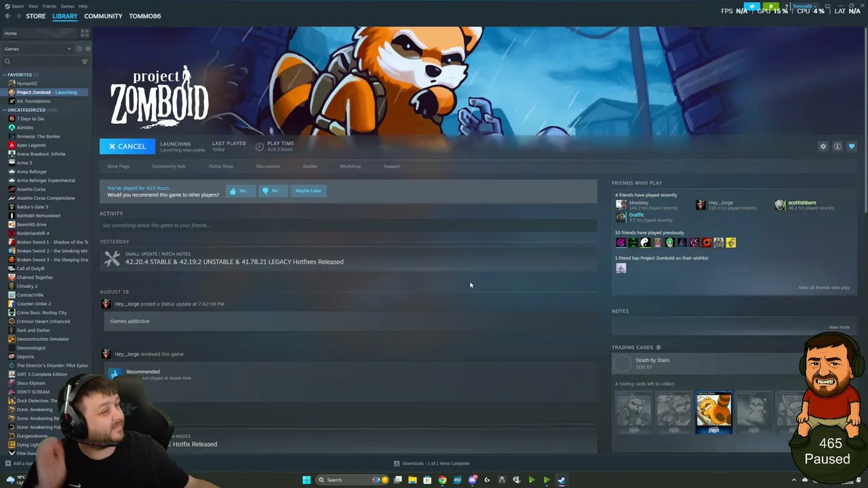Toggle the library grid view icon next to Home
The width and height of the screenshot is (868, 488).
pyautogui.click(x=85, y=33)
